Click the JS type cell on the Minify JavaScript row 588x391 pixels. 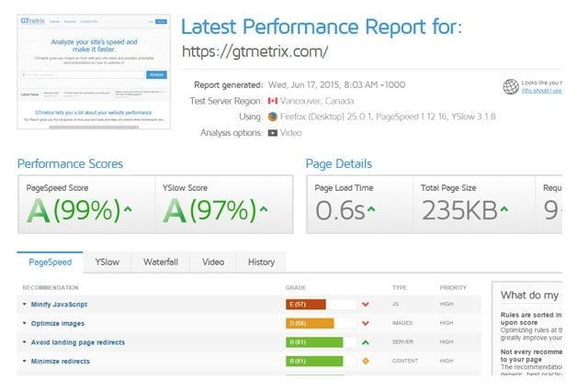(396, 304)
